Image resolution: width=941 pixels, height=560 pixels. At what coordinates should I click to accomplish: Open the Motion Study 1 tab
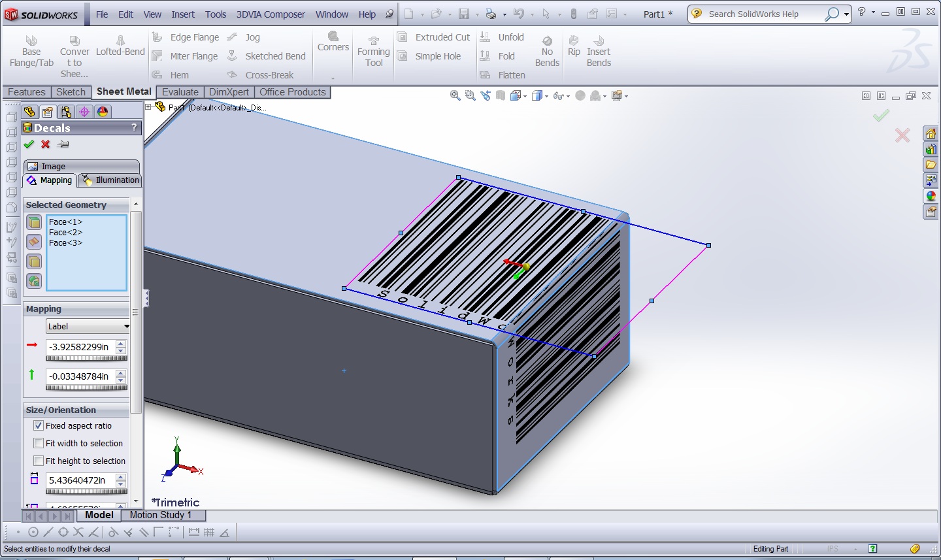[161, 515]
